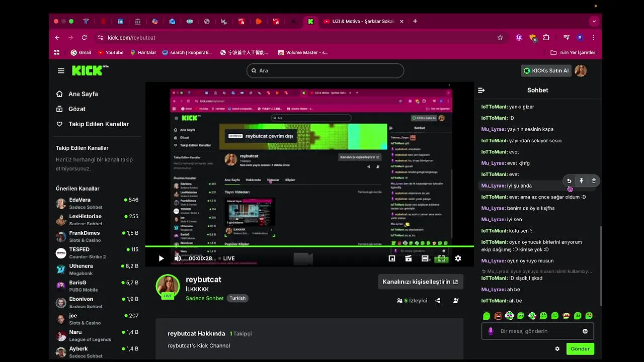Open a new browser tab
Screen dimensions: 644x362
point(415,22)
